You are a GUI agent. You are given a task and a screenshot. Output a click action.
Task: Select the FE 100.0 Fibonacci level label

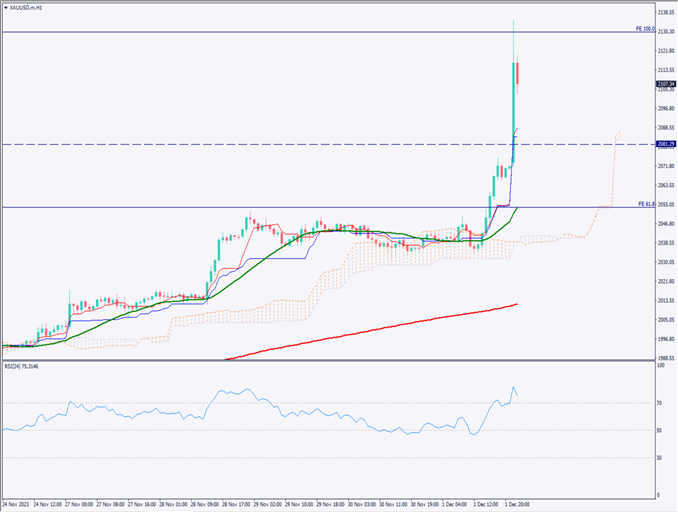[644, 29]
